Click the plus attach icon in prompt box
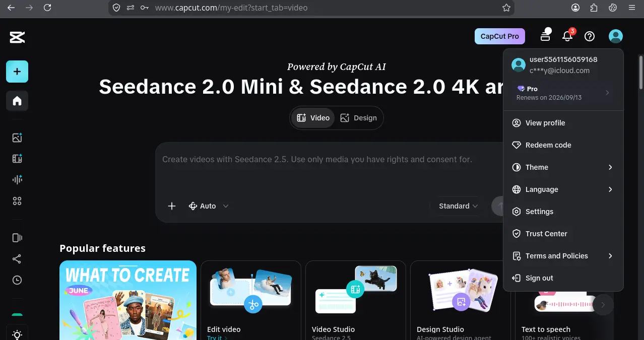The image size is (644, 340). [x=172, y=206]
